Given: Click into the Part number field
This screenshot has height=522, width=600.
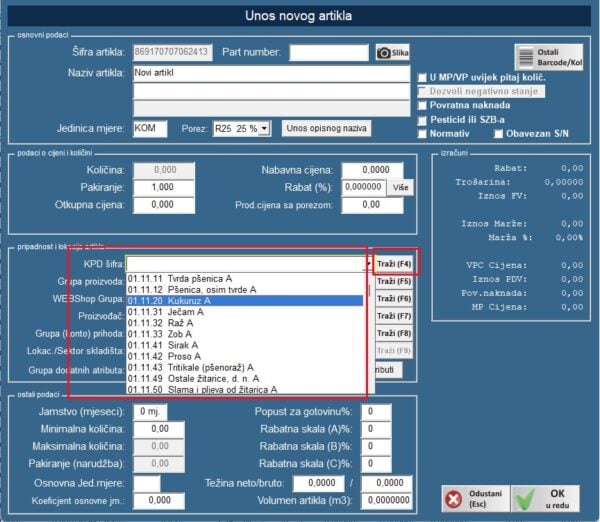Looking at the screenshot, I should pos(329,52).
